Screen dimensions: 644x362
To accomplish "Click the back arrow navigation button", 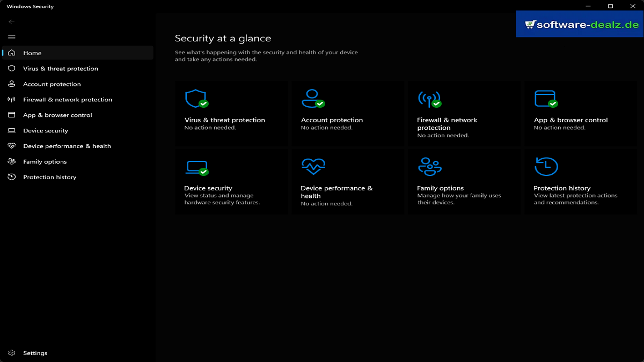I will (10, 21).
